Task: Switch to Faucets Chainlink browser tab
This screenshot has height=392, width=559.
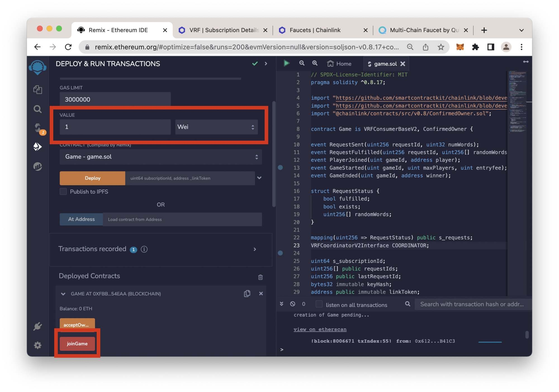Action: tap(321, 30)
